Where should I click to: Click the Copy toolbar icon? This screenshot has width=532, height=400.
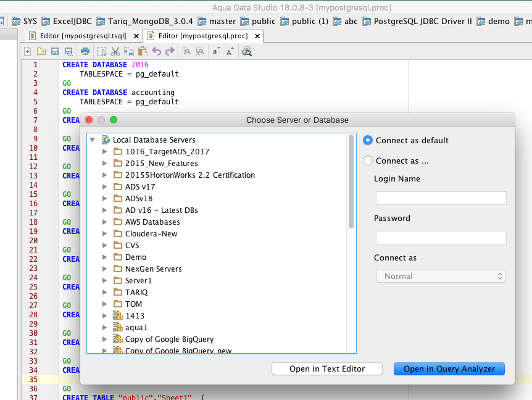(129, 52)
